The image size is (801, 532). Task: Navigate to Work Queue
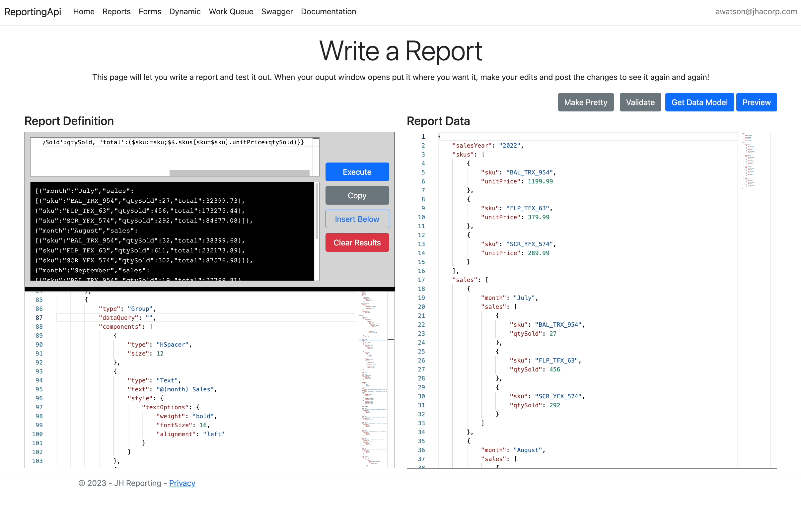(x=231, y=12)
